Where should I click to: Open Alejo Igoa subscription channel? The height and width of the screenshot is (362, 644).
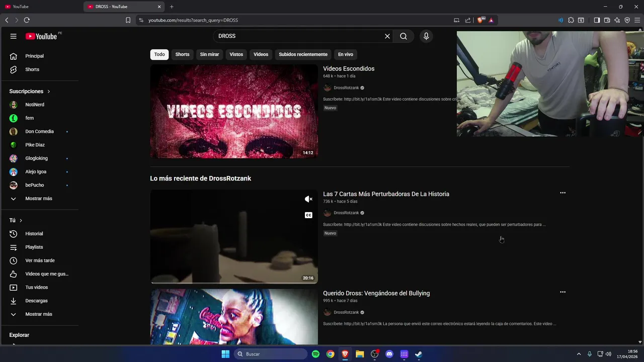39,172
